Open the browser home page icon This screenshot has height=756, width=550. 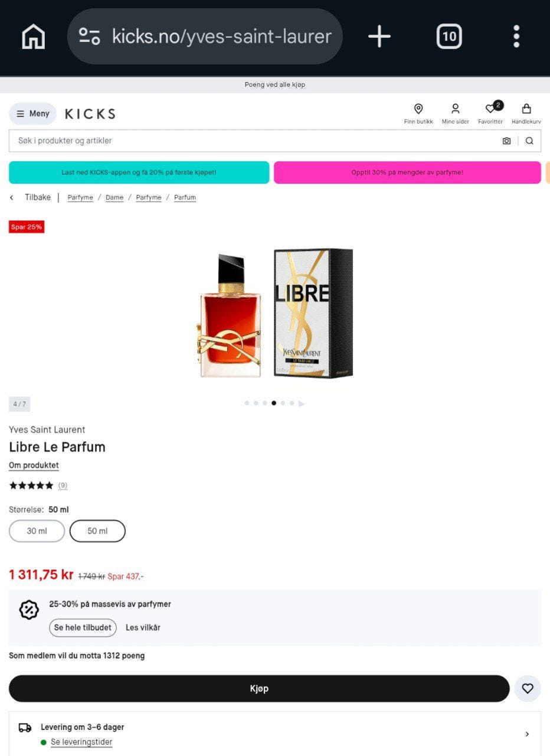pyautogui.click(x=33, y=37)
